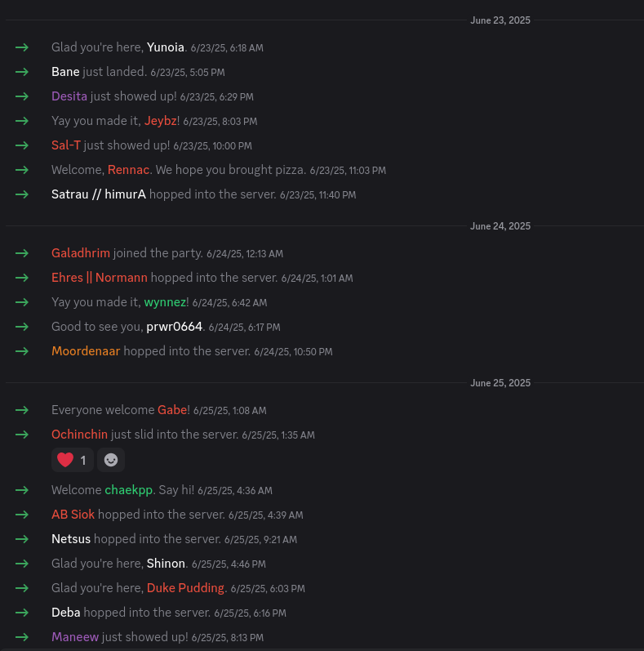Click timestamp 6/25/25, 4:36 AM
The image size is (644, 651).
click(235, 491)
